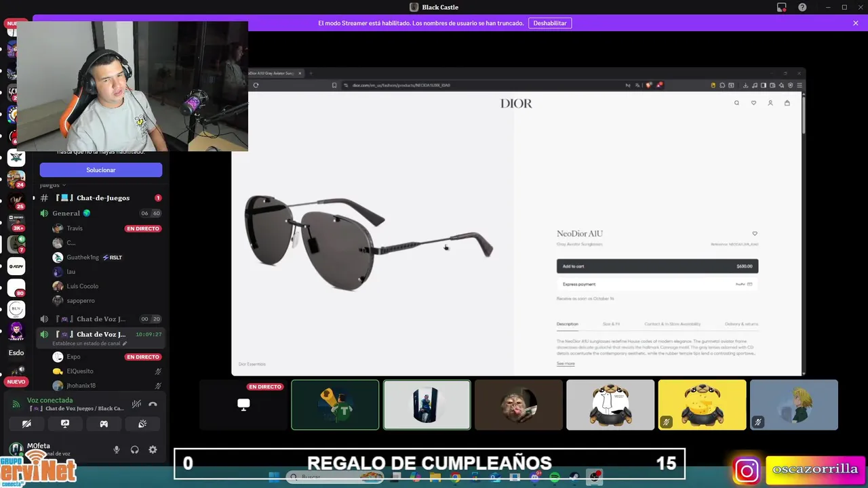Open the Chat-de-Juegos text channel

101,198
